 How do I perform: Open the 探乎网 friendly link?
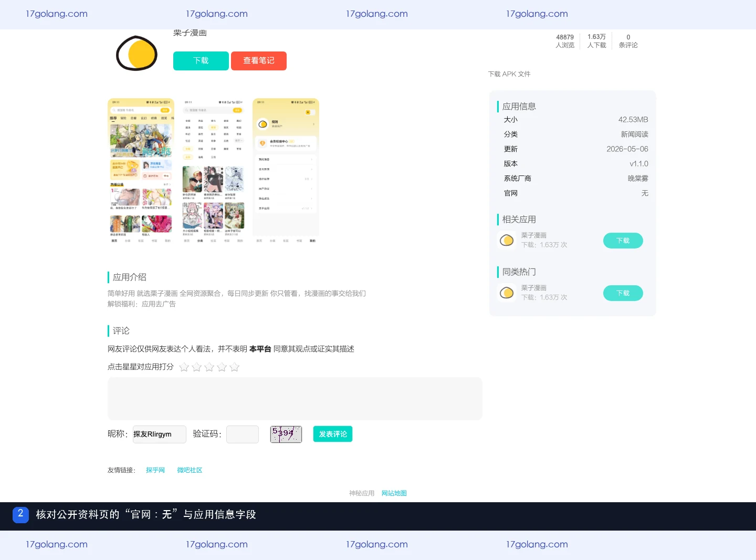(x=155, y=470)
